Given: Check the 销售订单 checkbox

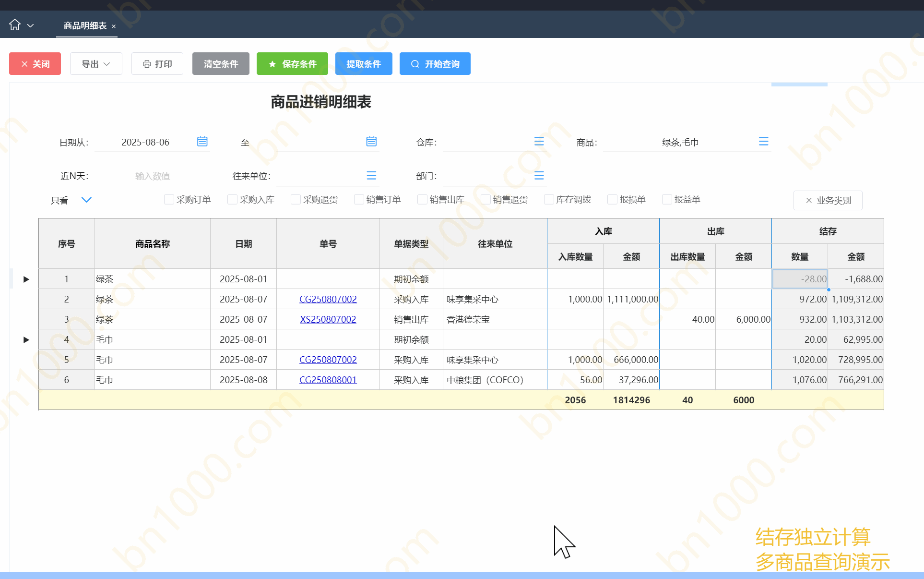Looking at the screenshot, I should pos(359,199).
